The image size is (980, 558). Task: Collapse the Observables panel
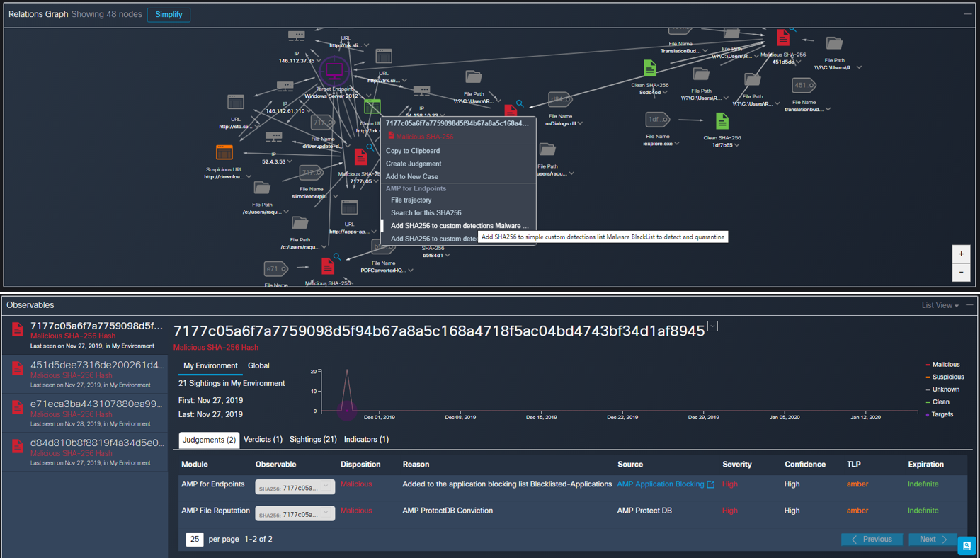click(969, 305)
